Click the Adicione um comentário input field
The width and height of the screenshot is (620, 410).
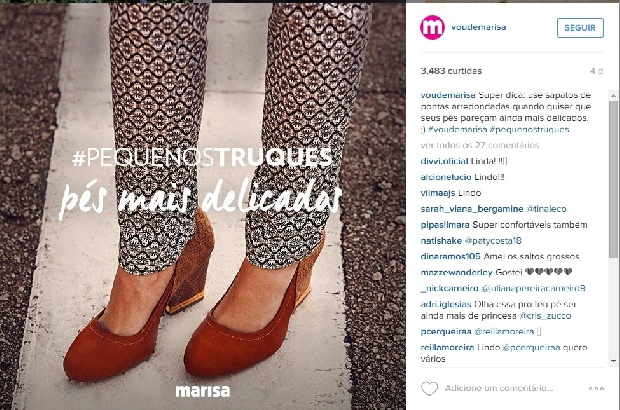click(499, 388)
